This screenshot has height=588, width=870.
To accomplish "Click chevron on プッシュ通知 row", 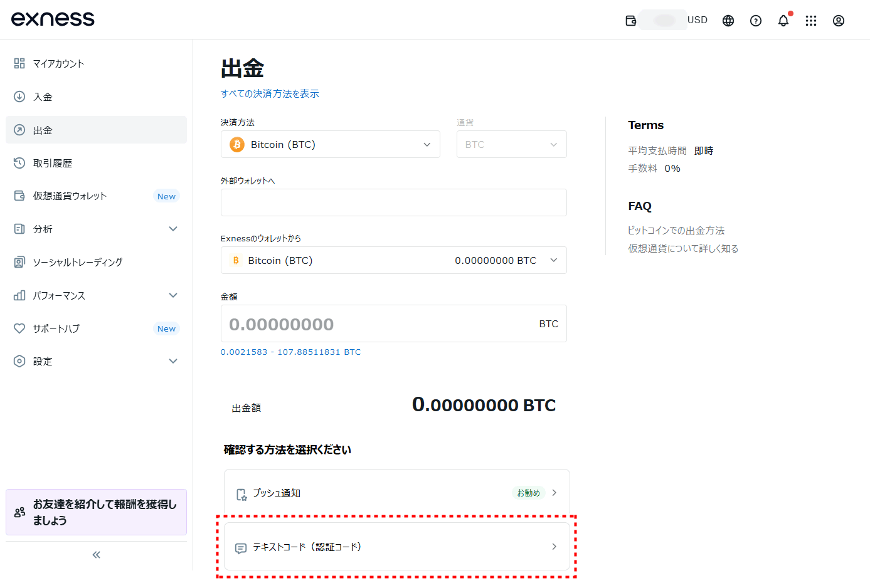I will pyautogui.click(x=554, y=493).
